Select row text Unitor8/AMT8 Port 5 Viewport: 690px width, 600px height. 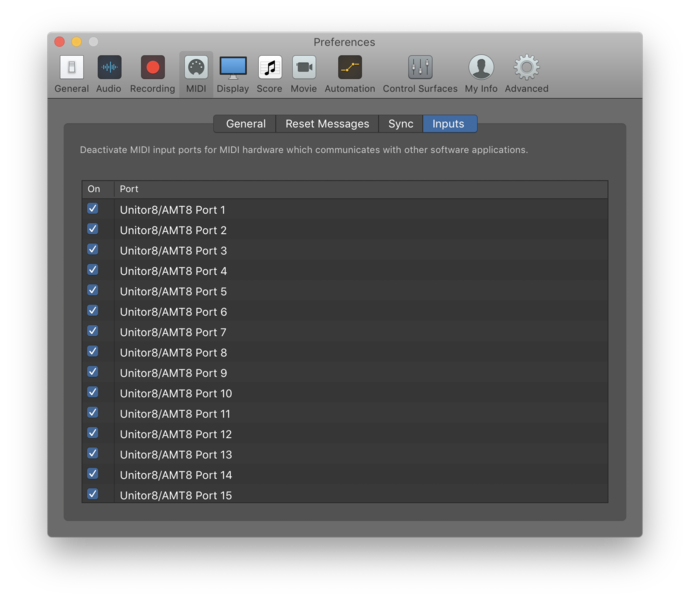click(x=173, y=291)
